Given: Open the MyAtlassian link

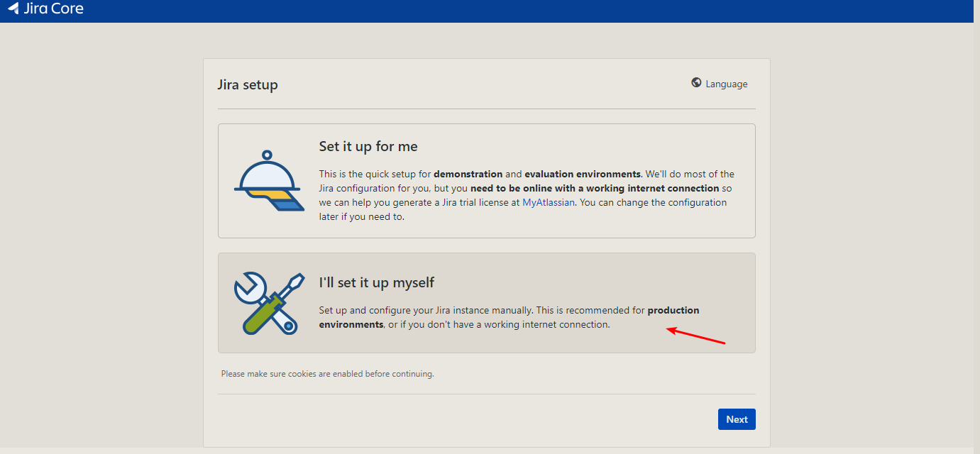Looking at the screenshot, I should (549, 202).
